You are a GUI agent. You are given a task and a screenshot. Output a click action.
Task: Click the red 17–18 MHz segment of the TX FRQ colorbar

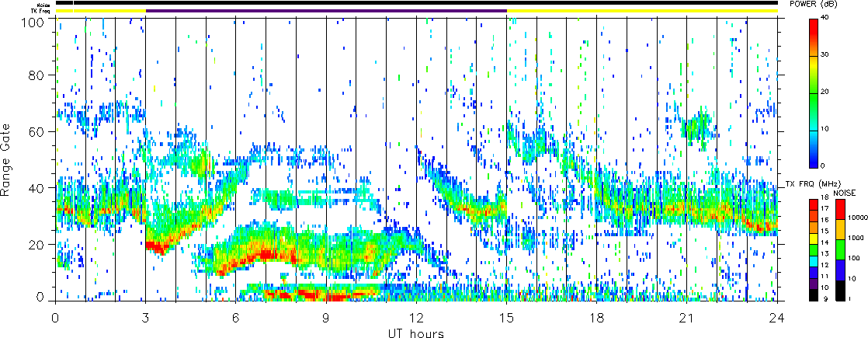[814, 204]
